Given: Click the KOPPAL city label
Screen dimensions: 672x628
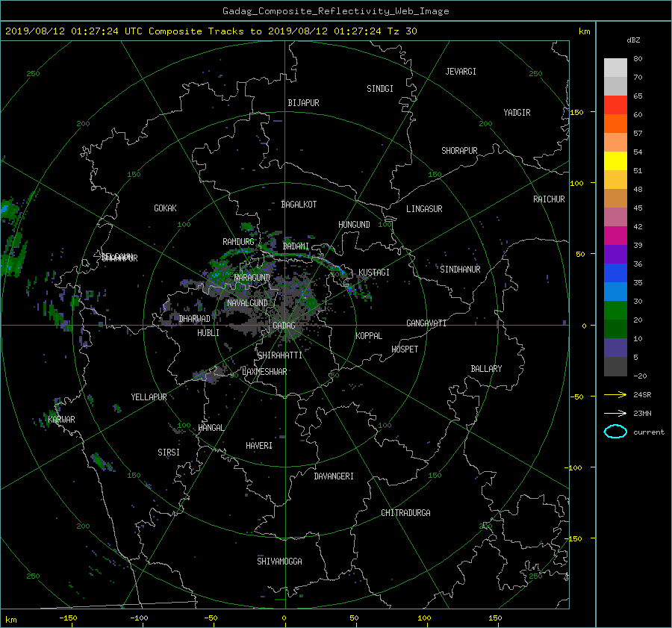Looking at the screenshot, I should click(369, 336).
